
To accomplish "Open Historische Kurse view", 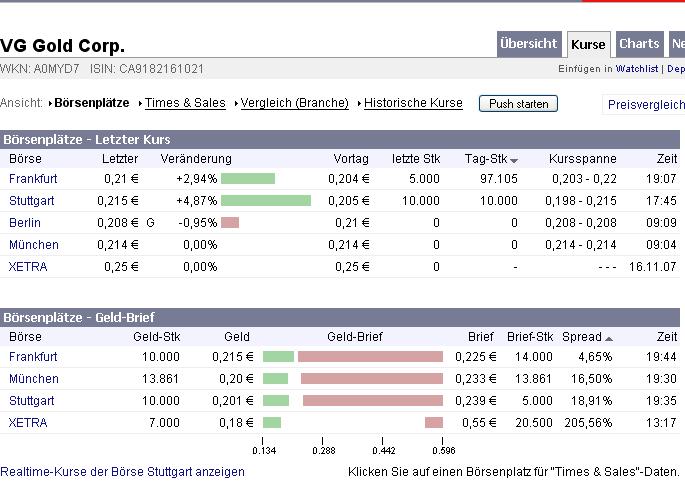I will pyautogui.click(x=413, y=103).
